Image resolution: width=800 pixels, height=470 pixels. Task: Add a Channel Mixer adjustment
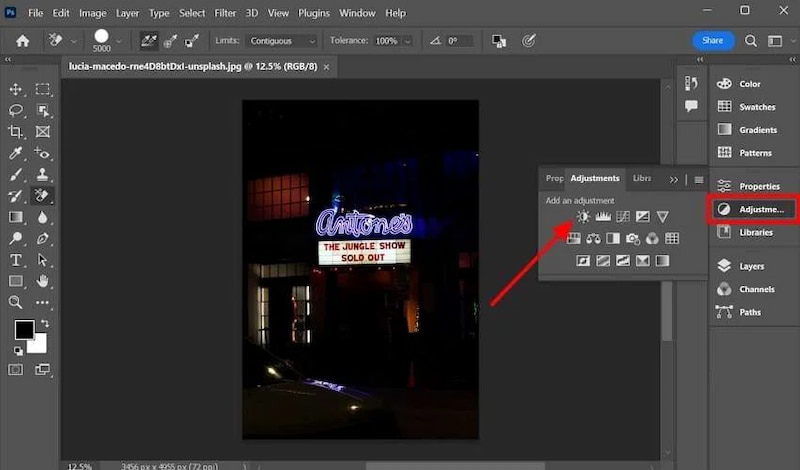click(x=652, y=238)
